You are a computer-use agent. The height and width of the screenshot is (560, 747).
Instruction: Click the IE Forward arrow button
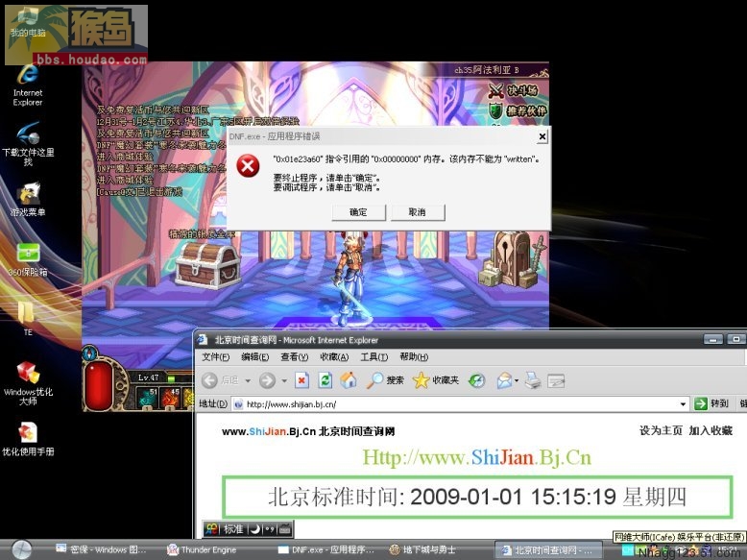tap(267, 380)
